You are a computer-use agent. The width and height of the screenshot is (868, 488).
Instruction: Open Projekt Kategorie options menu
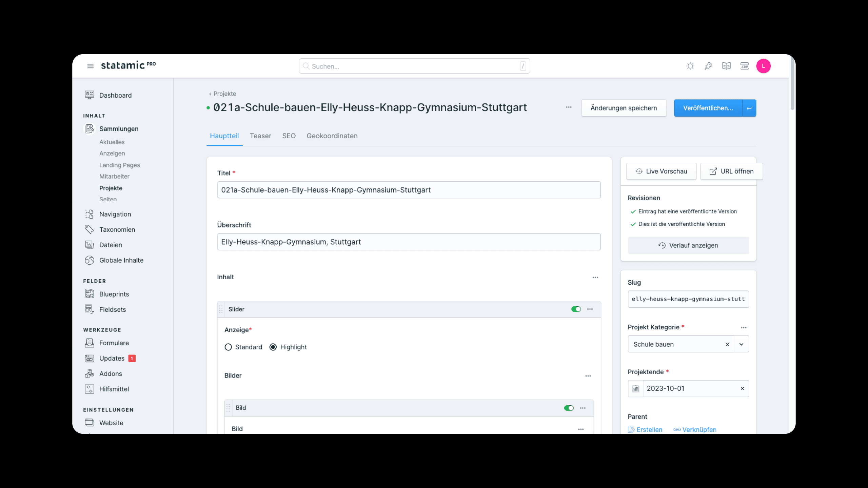click(744, 328)
